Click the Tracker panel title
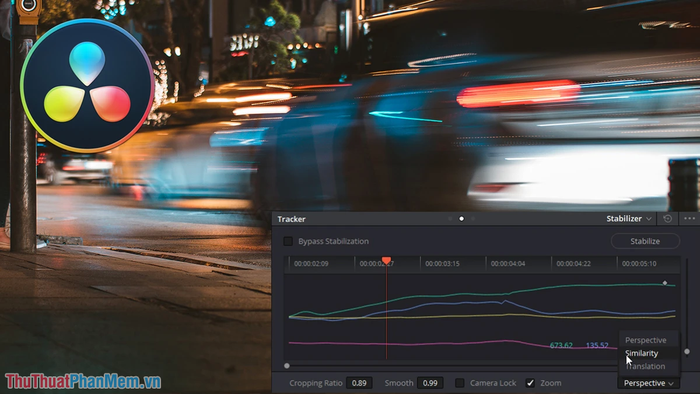700x394 pixels. [x=292, y=219]
